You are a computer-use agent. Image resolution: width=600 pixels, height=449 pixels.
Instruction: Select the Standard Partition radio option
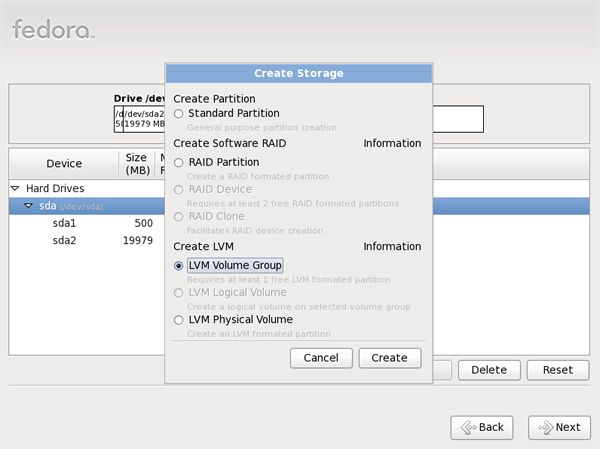point(178,114)
